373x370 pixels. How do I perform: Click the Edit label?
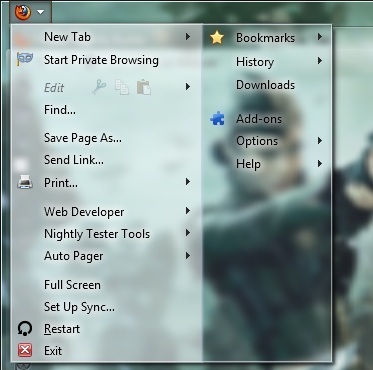click(54, 88)
